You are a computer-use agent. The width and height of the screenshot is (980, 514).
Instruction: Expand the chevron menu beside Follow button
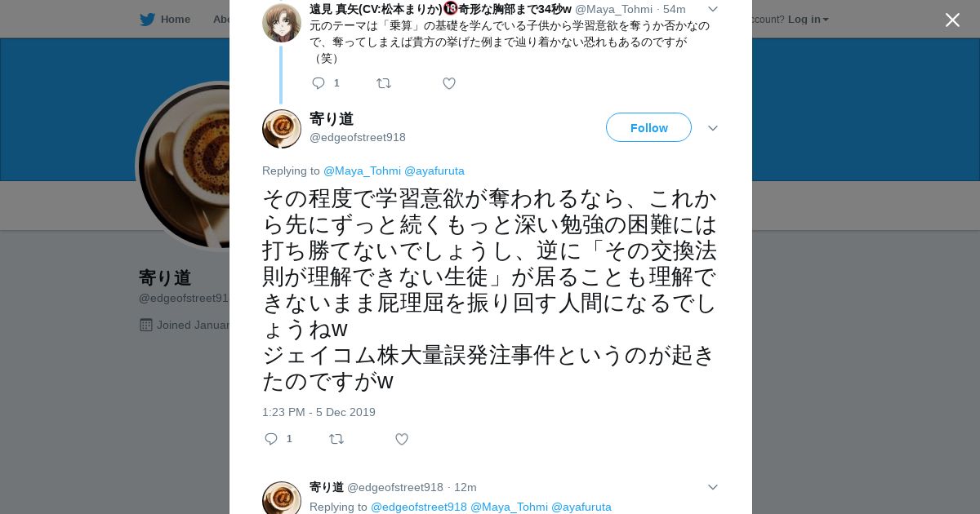tap(712, 128)
